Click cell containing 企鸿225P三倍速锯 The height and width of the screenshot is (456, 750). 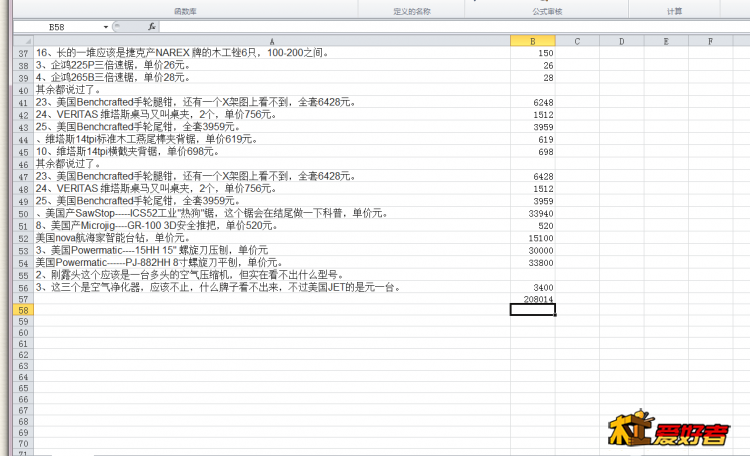click(272, 65)
